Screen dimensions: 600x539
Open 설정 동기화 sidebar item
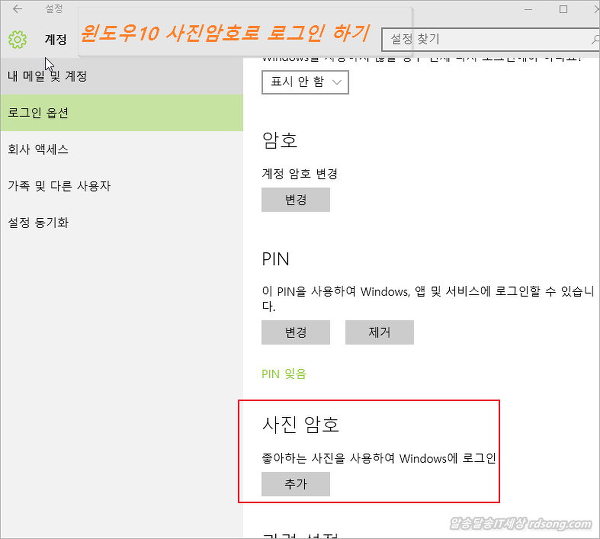[121, 222]
